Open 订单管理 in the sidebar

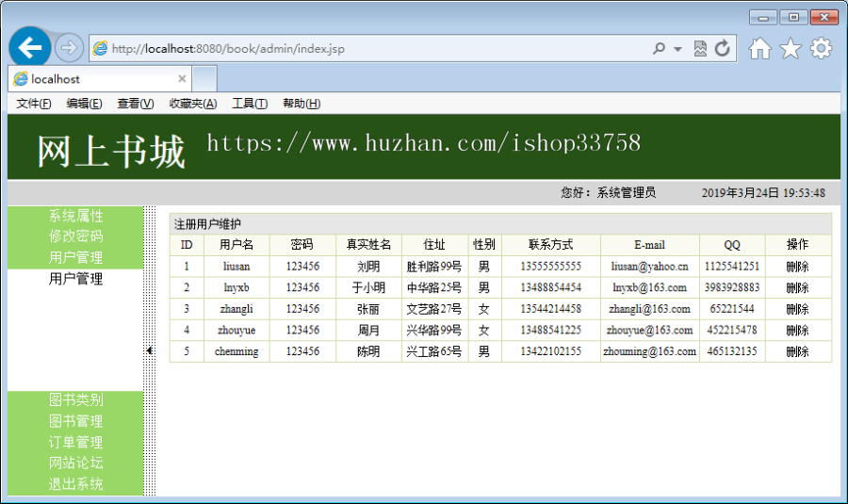(x=75, y=442)
